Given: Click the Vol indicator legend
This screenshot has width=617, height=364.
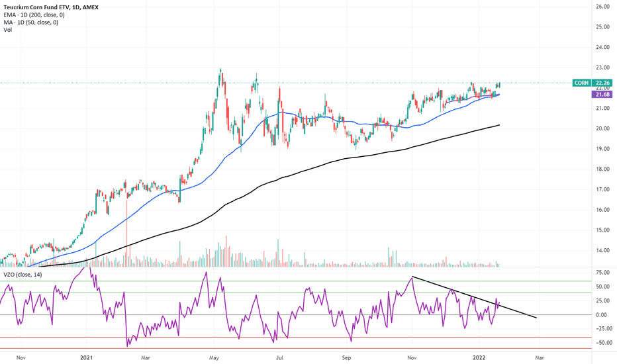Looking at the screenshot, I should pos(8,30).
